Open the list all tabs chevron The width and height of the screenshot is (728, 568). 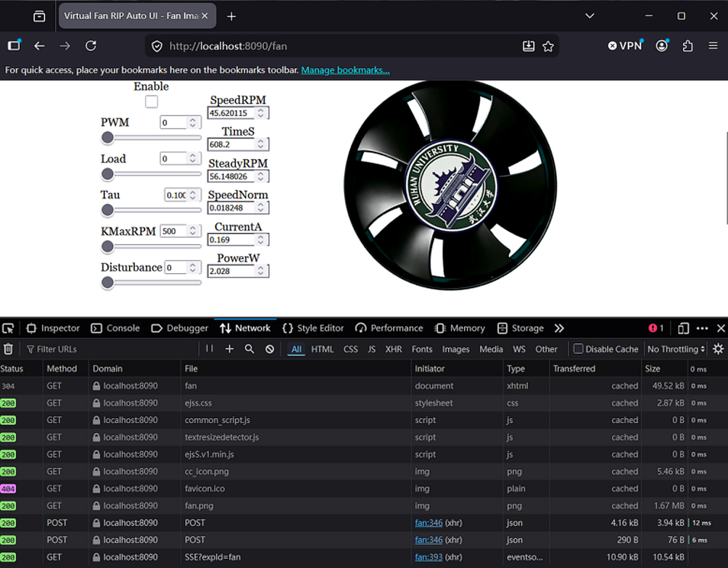pos(590,16)
